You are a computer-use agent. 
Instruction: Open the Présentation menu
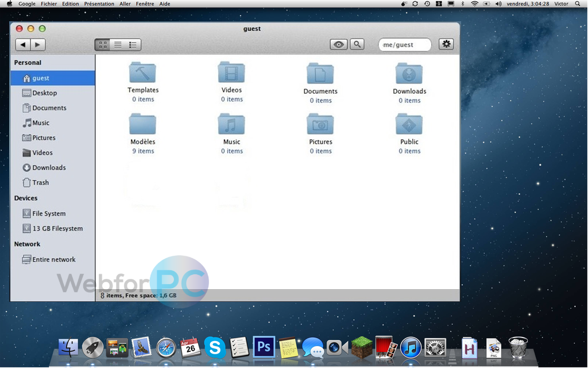(x=99, y=3)
